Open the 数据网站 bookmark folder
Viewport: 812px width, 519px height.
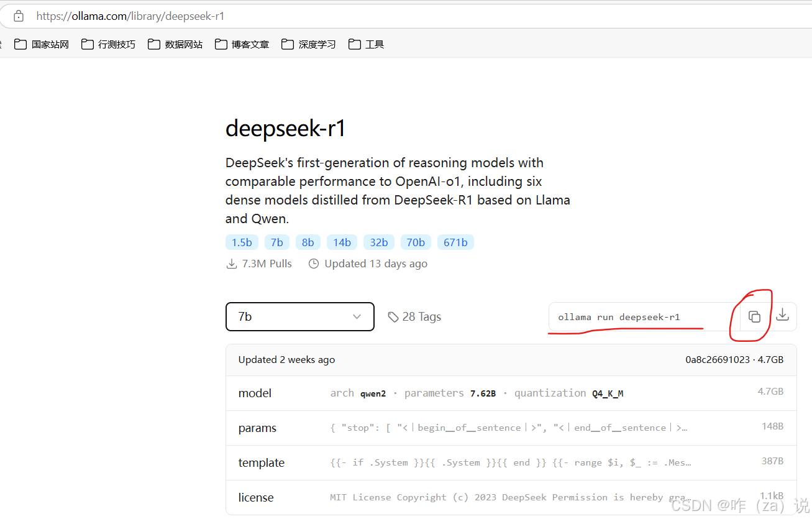(x=175, y=44)
